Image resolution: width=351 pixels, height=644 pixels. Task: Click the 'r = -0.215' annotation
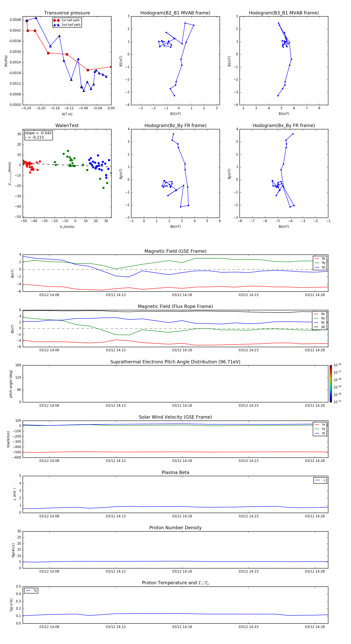[34, 137]
